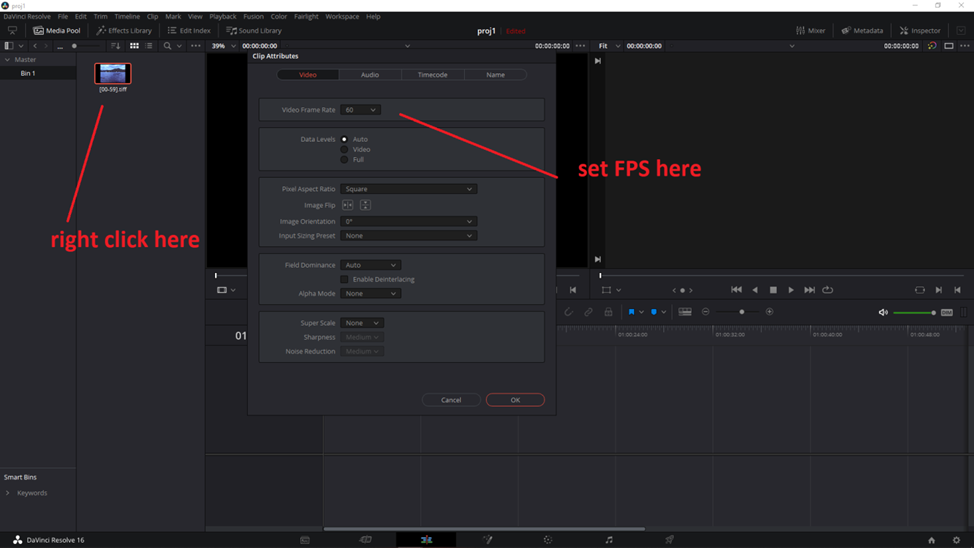974x548 pixels.
Task: Switch to the Cut page icon
Action: (365, 540)
